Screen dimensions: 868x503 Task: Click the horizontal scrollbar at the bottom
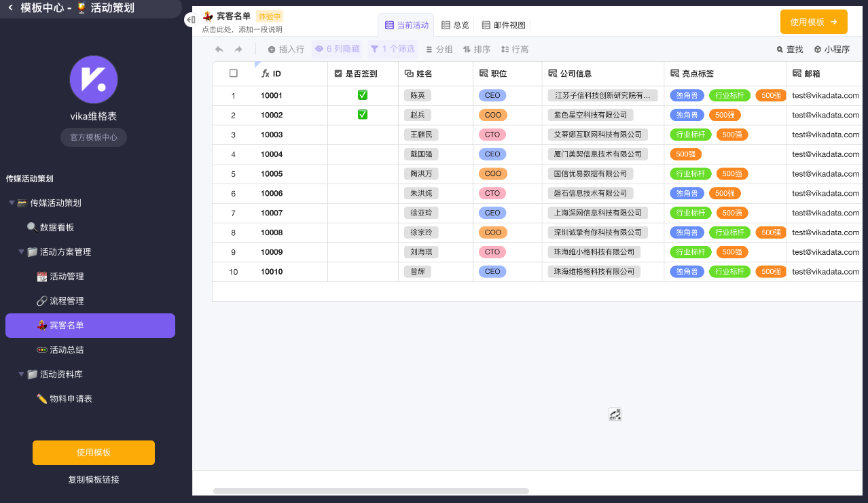(x=371, y=491)
